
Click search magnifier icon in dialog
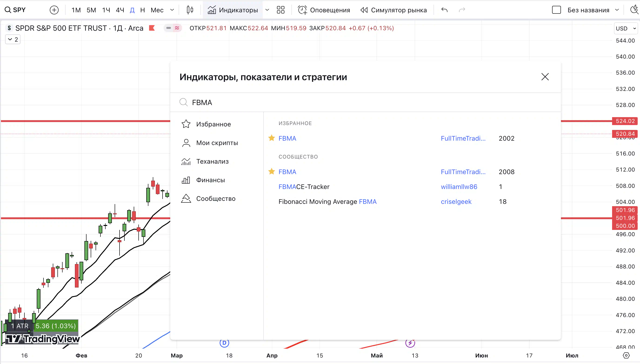click(183, 102)
